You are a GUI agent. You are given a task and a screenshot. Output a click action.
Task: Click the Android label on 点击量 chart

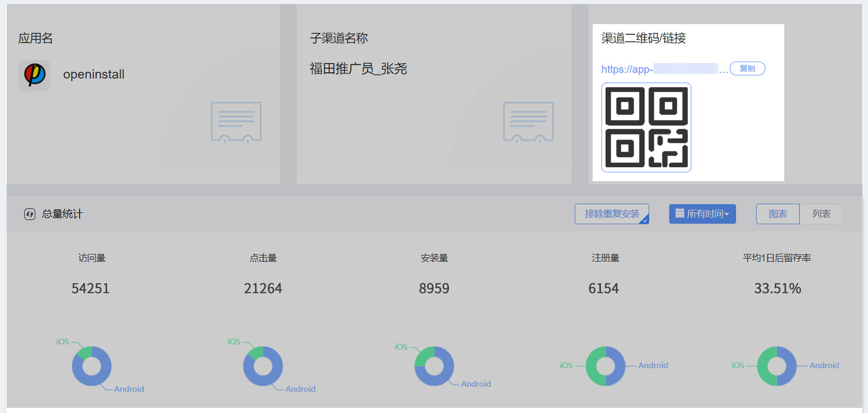(x=300, y=389)
